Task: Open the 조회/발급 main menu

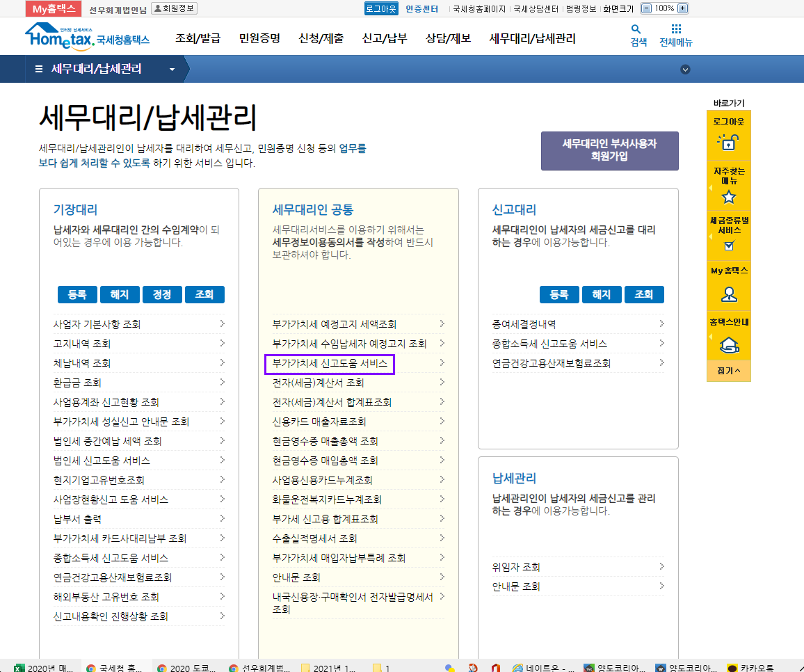Action: pyautogui.click(x=198, y=38)
